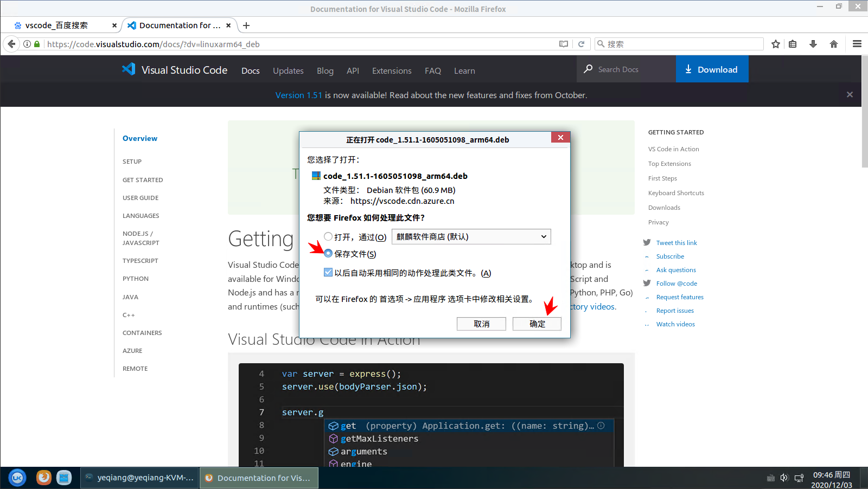Viewport: 868px width, 489px height.
Task: Bookmark this page with the star icon
Action: pos(776,44)
